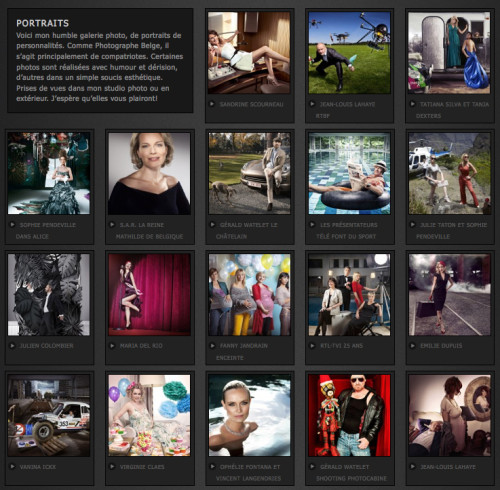Click arrow icon beside last-row Jean-Louis Lahaye caption
This screenshot has height=490, width=500.
tap(413, 466)
